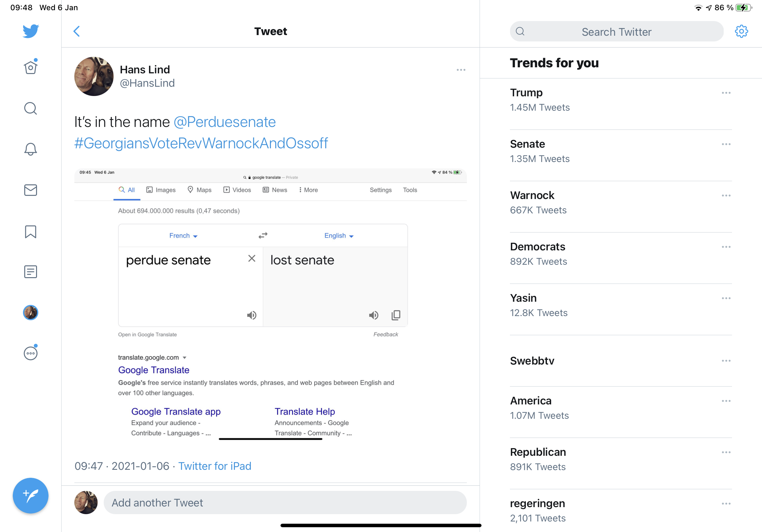
Task: Click the compose new Tweet button
Action: [31, 496]
